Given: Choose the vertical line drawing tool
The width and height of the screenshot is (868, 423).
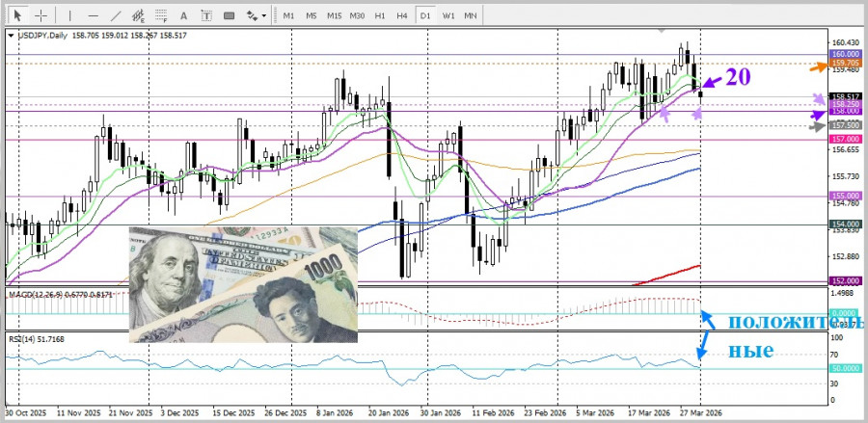Looking at the screenshot, I should pos(69,15).
